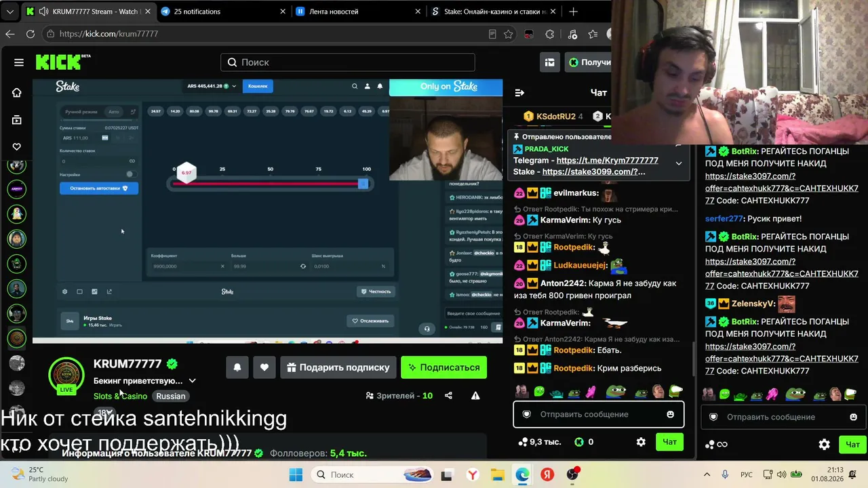Open the browser tab list dropdown
Viewport: 868px width, 488px height.
click(9, 12)
